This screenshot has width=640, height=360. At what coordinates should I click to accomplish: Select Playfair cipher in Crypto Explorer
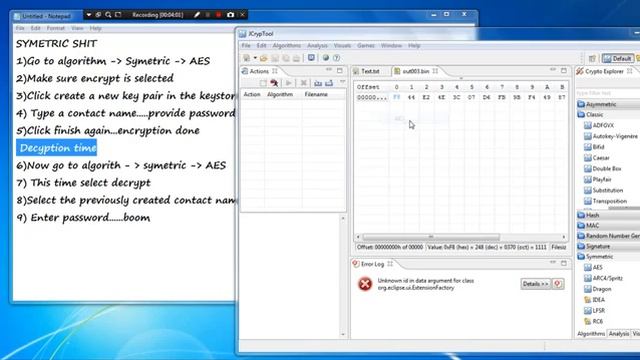pos(598,179)
